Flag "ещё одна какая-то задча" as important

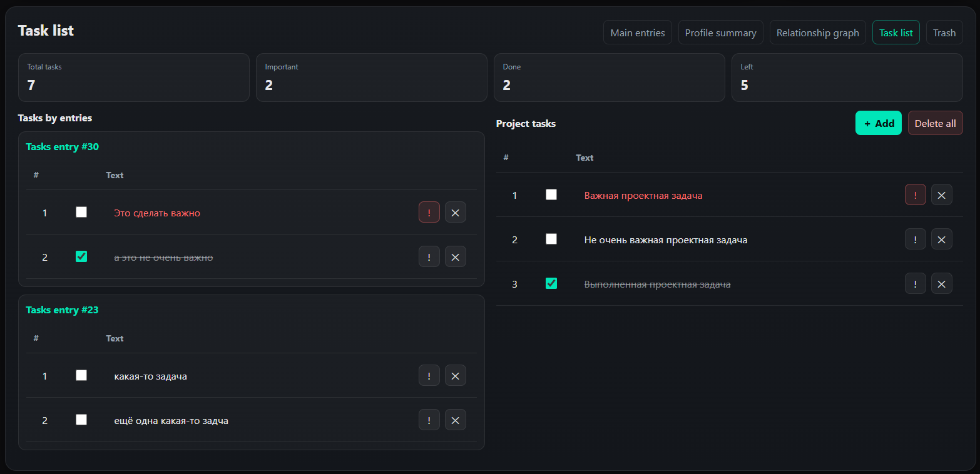click(429, 420)
